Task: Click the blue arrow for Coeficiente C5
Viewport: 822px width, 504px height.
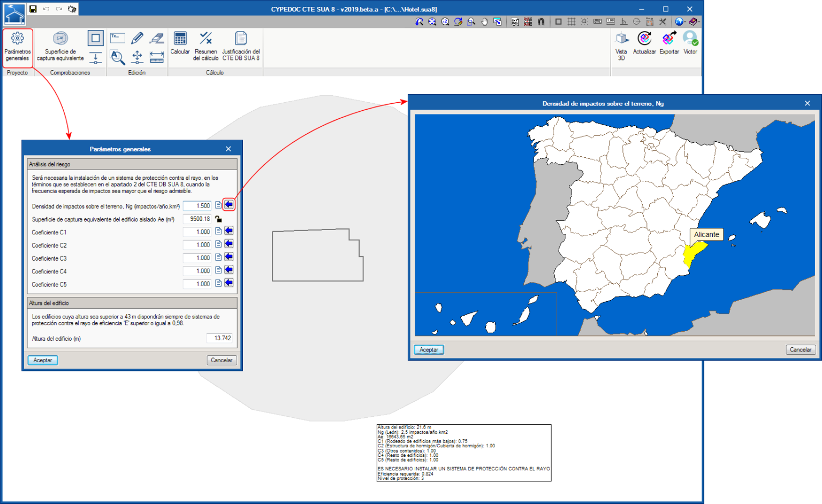Action: pos(229,284)
